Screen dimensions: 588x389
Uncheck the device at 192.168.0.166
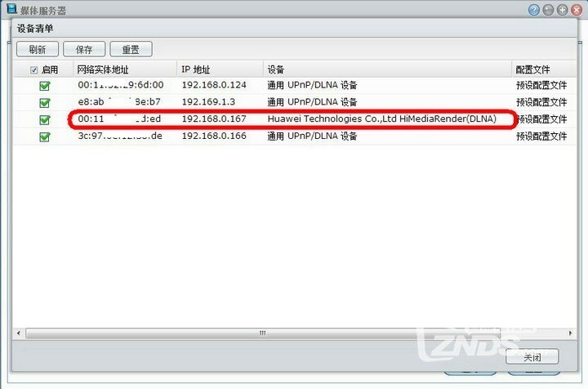[45, 137]
